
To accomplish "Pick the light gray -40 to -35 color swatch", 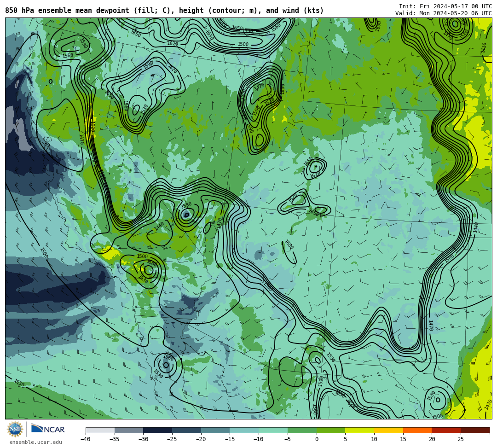I will point(100,430).
